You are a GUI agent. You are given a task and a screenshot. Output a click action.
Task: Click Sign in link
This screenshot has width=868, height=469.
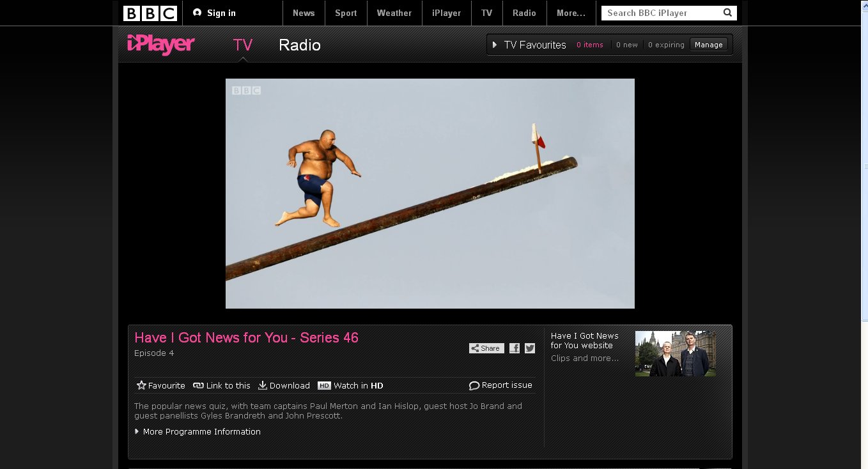(x=214, y=13)
